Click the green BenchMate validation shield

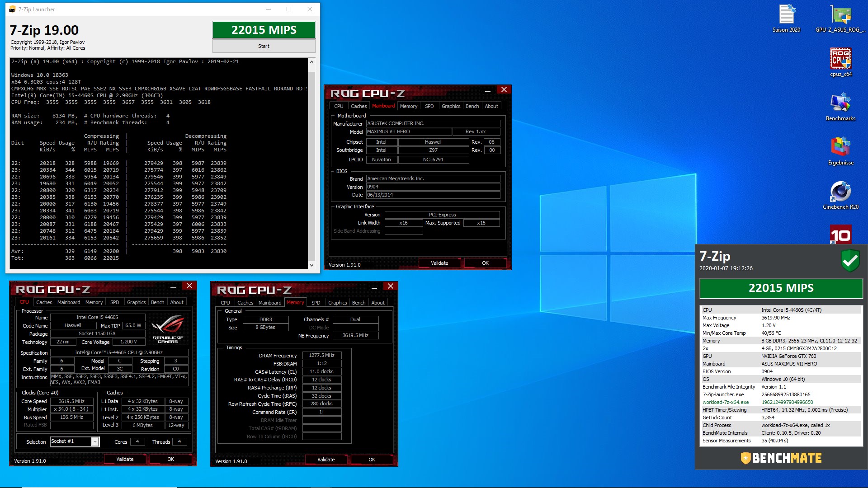click(850, 261)
